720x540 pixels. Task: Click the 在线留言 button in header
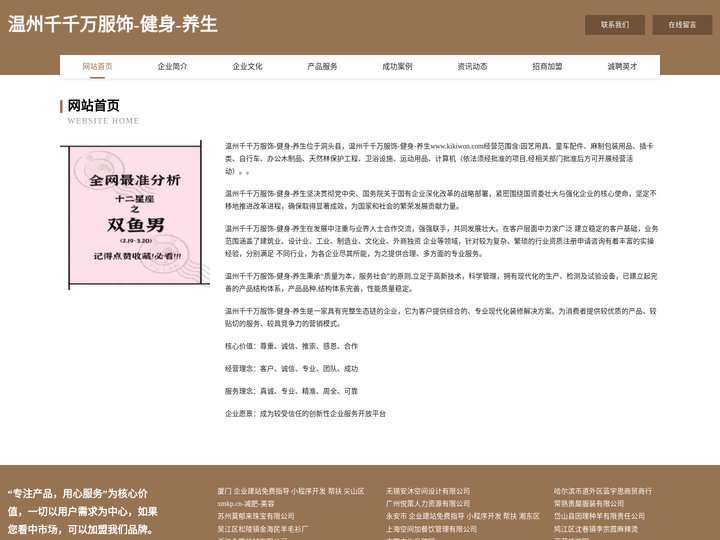tap(682, 25)
